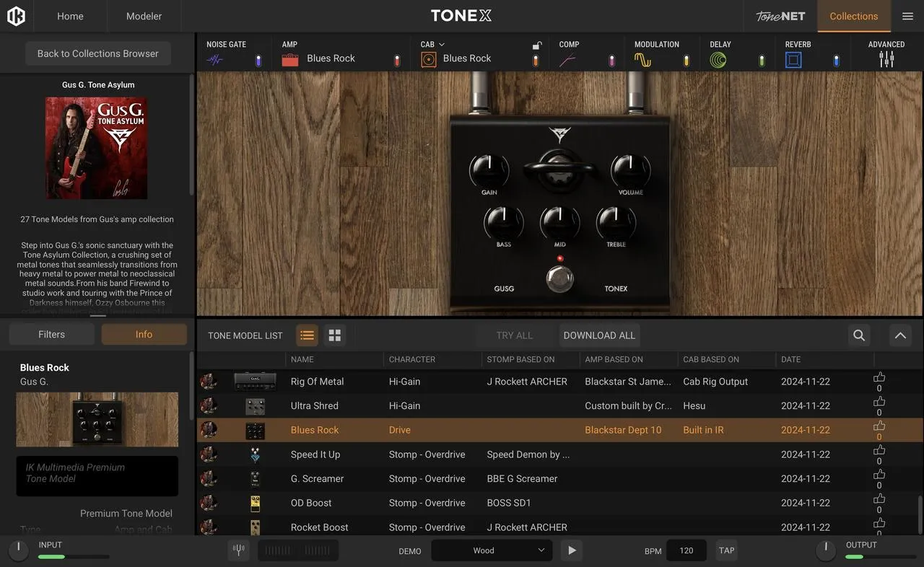This screenshot has height=567, width=924.
Task: Open the Noise Gate waveform icon
Action: click(215, 60)
